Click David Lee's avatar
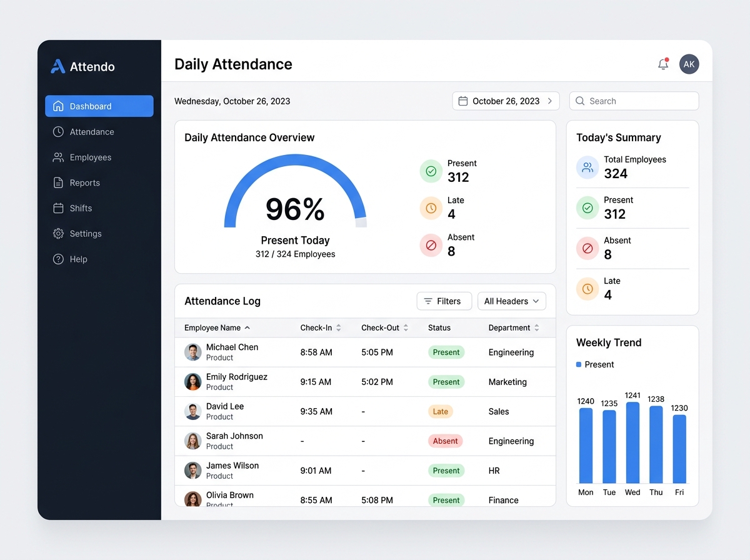Viewport: 750px width, 560px height. pyautogui.click(x=192, y=411)
